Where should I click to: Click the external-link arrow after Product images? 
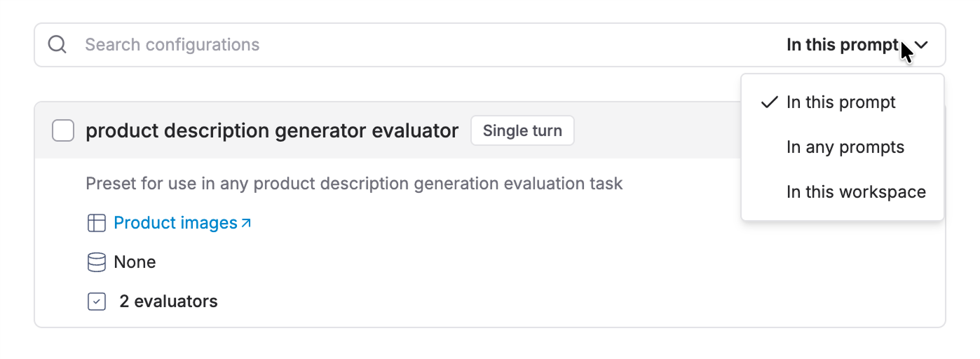point(246,223)
